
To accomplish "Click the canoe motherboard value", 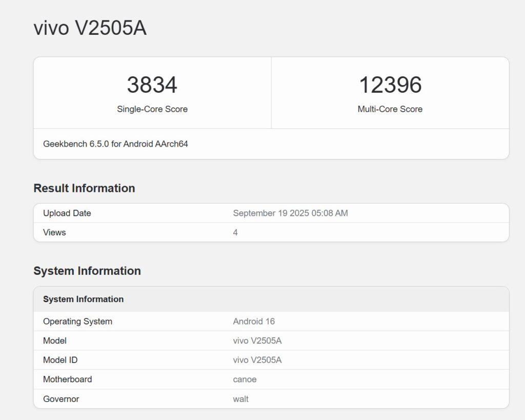I will tap(245, 379).
